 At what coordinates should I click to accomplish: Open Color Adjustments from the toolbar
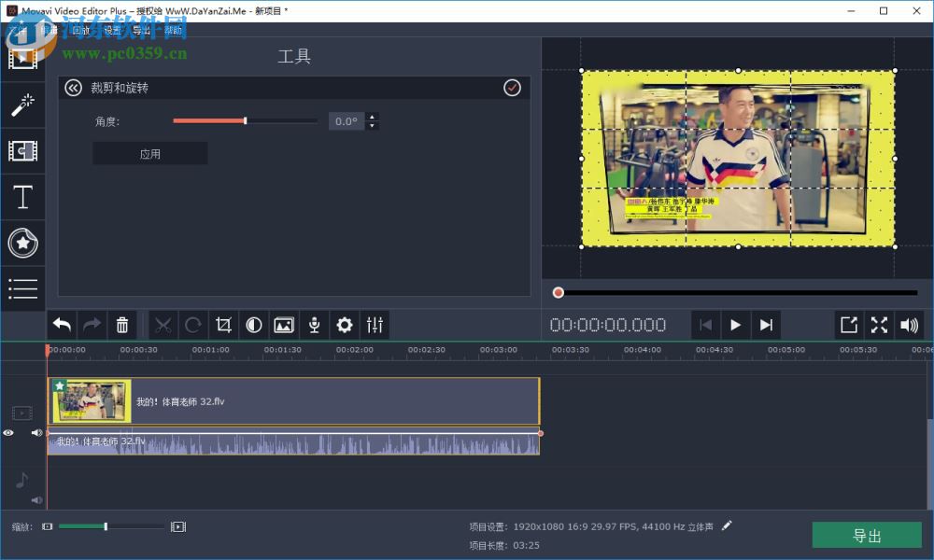click(x=253, y=324)
